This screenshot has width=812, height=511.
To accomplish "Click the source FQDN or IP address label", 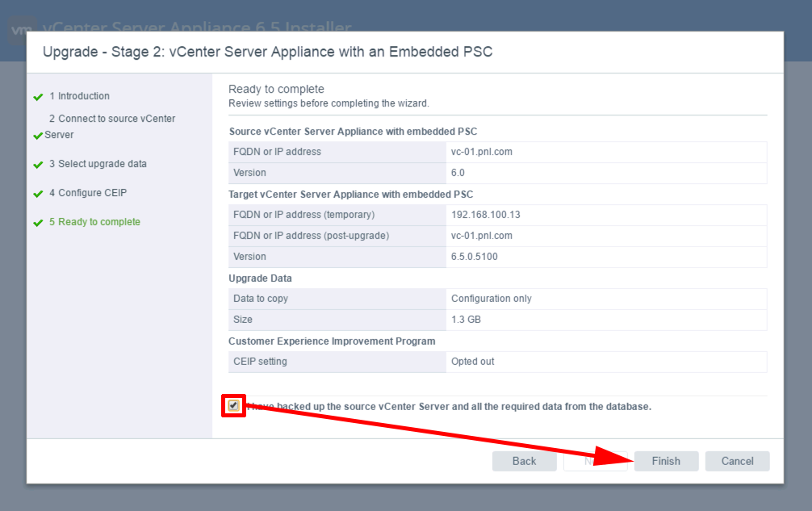I will (277, 152).
